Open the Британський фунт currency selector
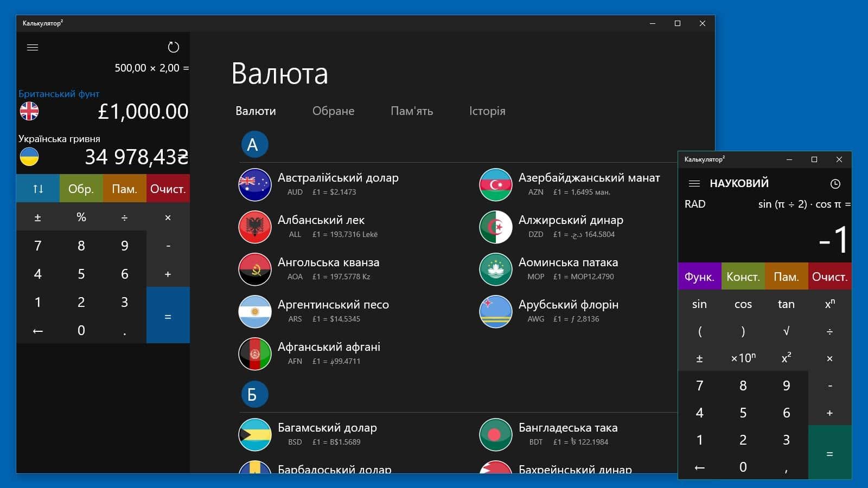The image size is (868, 488). click(59, 94)
